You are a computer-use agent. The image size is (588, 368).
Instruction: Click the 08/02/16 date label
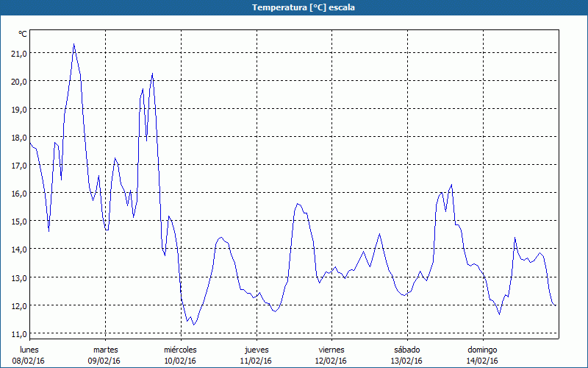click(29, 361)
